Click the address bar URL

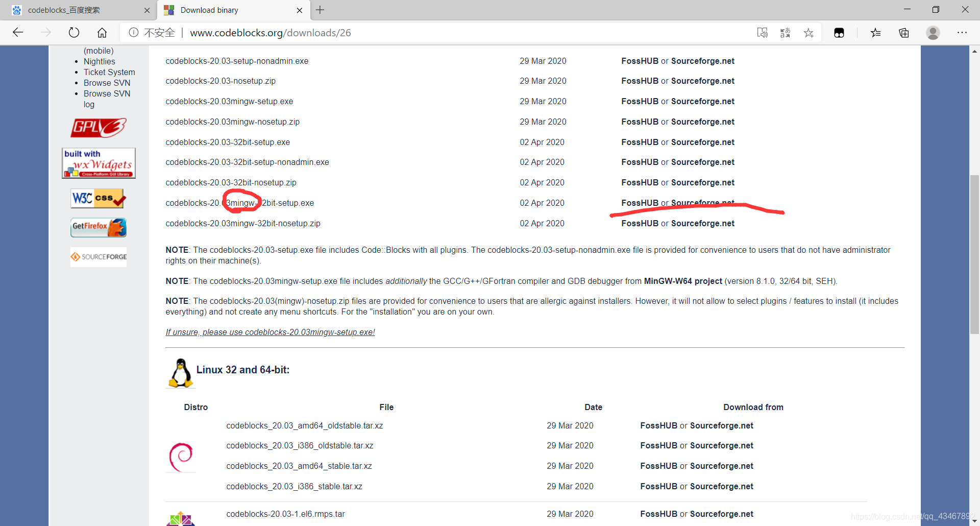271,33
